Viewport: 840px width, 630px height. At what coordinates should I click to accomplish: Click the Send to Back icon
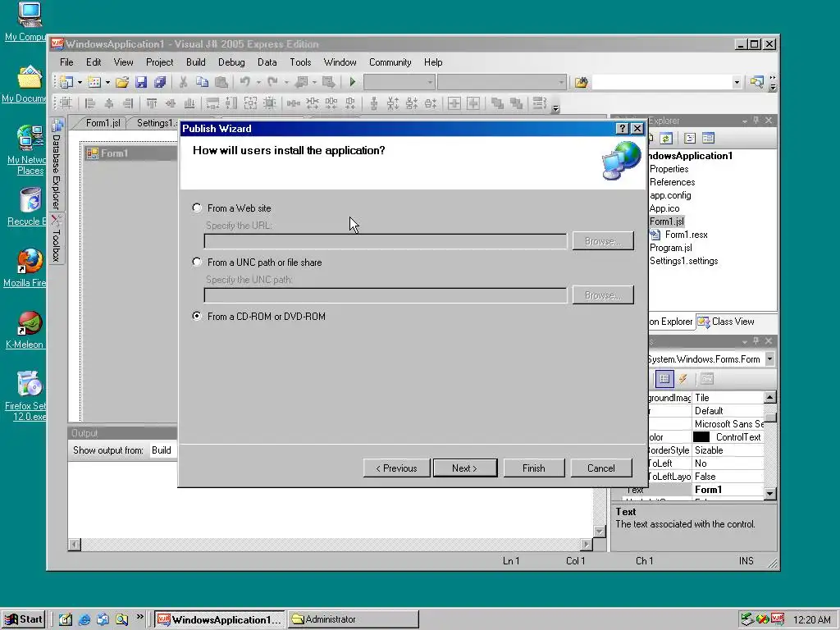pyautogui.click(x=516, y=103)
